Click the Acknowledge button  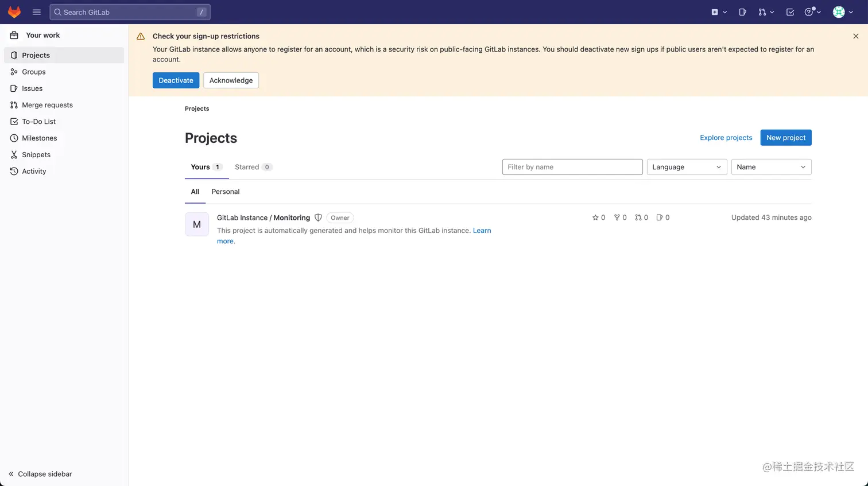tap(231, 80)
